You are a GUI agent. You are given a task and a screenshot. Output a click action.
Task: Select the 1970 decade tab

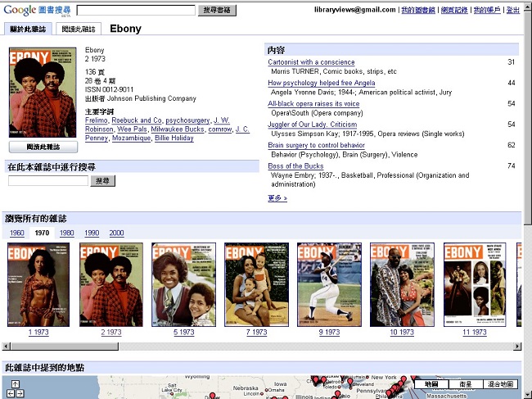pyautogui.click(x=42, y=233)
